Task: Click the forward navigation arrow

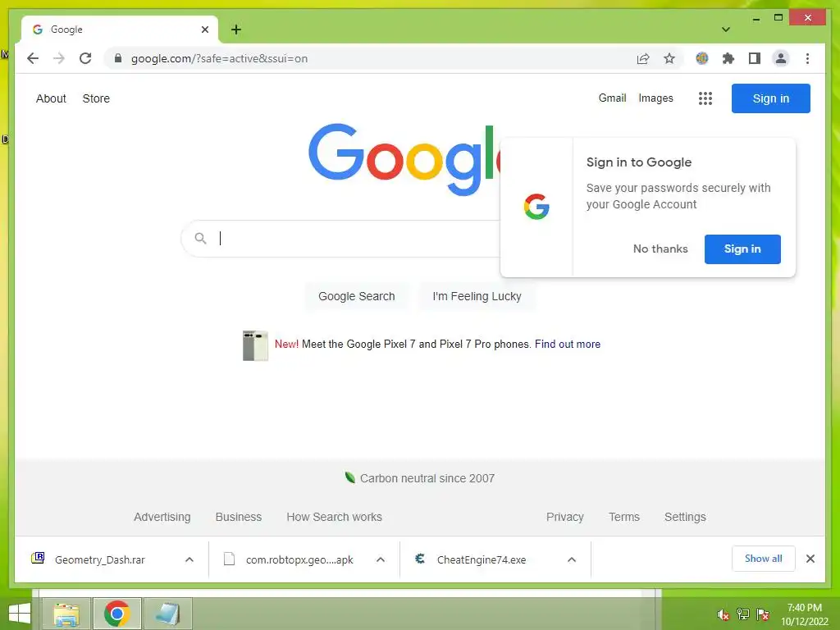Action: (59, 58)
